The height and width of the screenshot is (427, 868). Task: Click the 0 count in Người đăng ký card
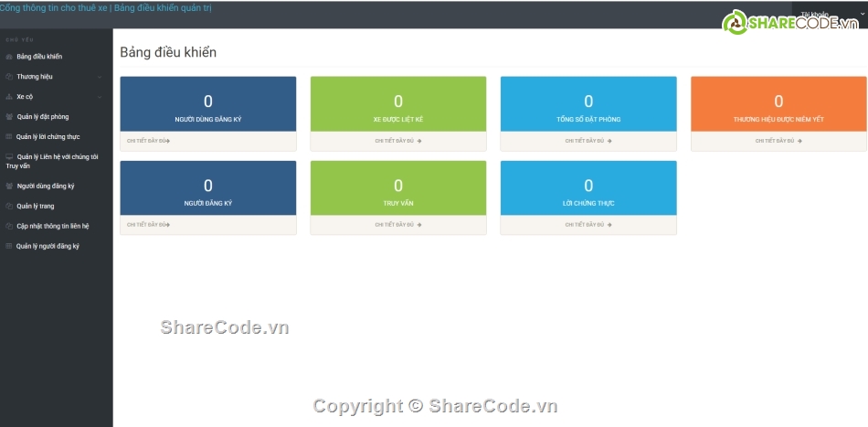[208, 186]
